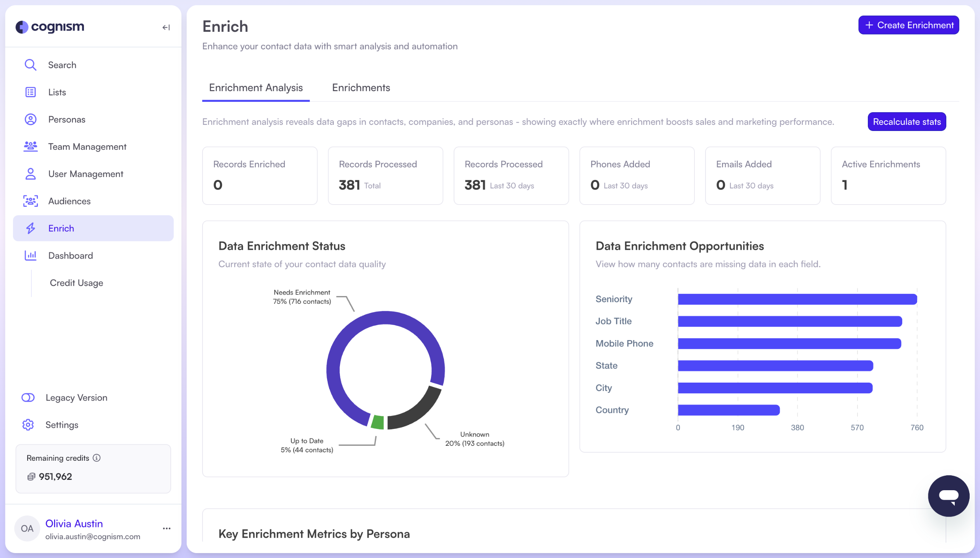Image resolution: width=980 pixels, height=558 pixels.
Task: Collapse the sidebar with the arrow icon
Action: point(166,27)
